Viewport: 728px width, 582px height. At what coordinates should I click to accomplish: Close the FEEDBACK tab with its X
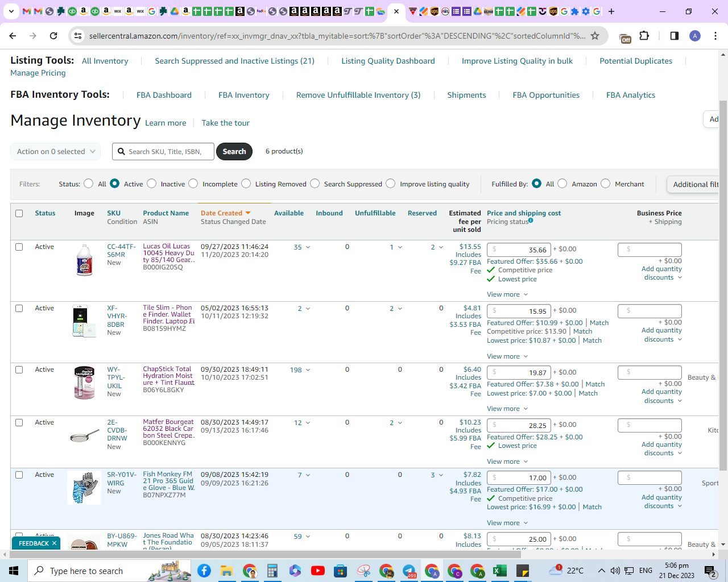(x=55, y=543)
